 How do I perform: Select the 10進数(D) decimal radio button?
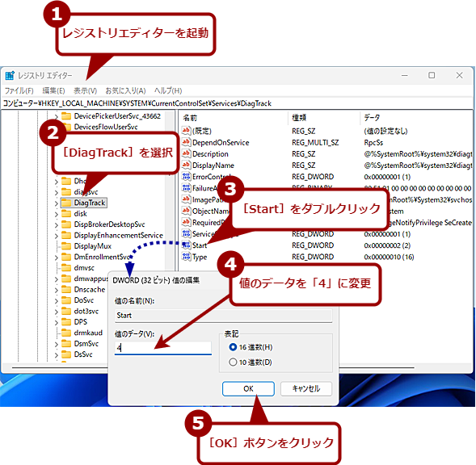(233, 362)
